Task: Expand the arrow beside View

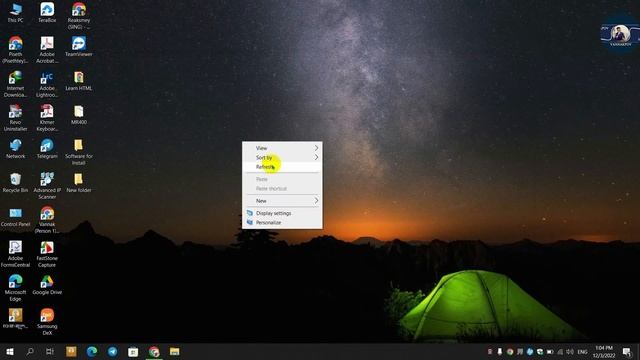Action: (x=316, y=148)
